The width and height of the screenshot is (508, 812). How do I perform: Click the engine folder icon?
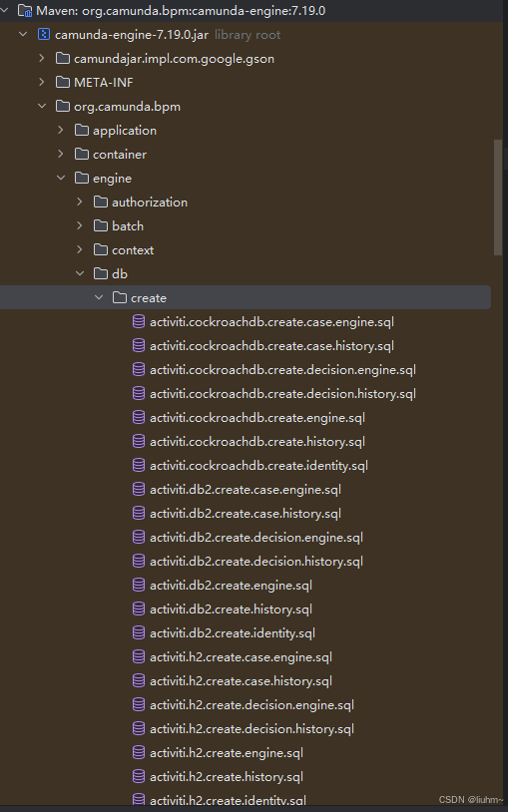[82, 179]
